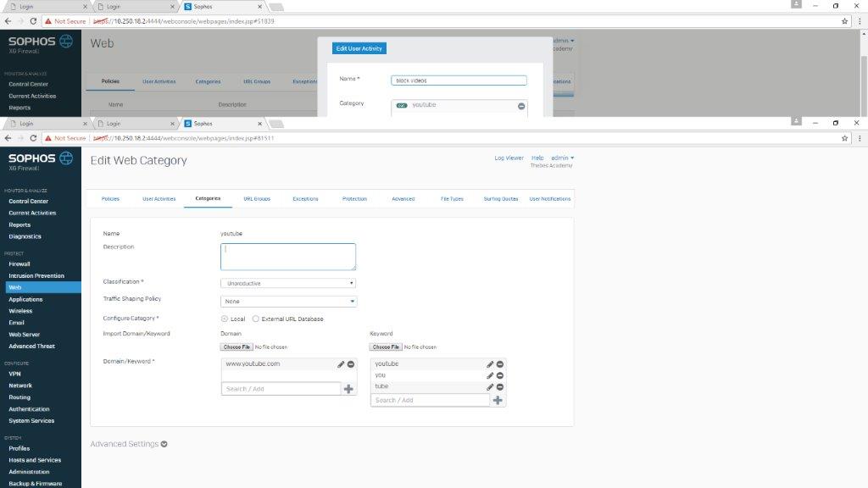868x488 pixels.
Task: Open Applications in sidebar
Action: tap(25, 299)
